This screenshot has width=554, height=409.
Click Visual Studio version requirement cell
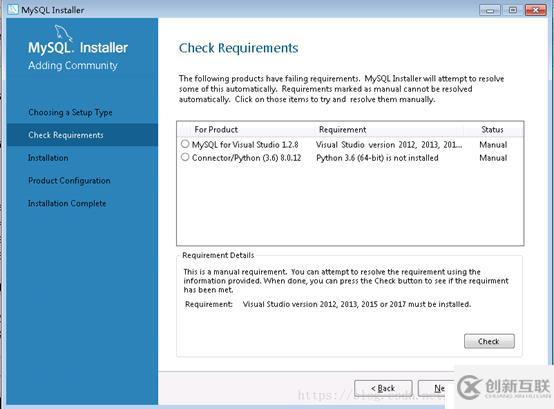click(389, 144)
